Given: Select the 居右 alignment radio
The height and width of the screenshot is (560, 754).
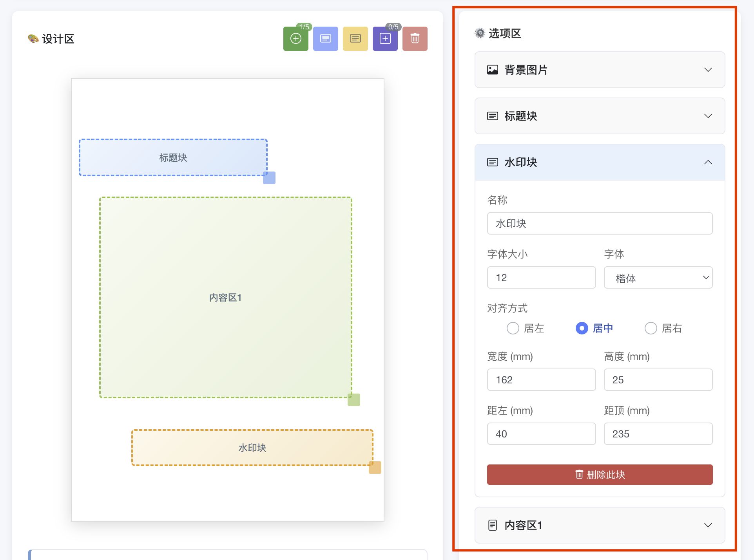Looking at the screenshot, I should pyautogui.click(x=651, y=328).
